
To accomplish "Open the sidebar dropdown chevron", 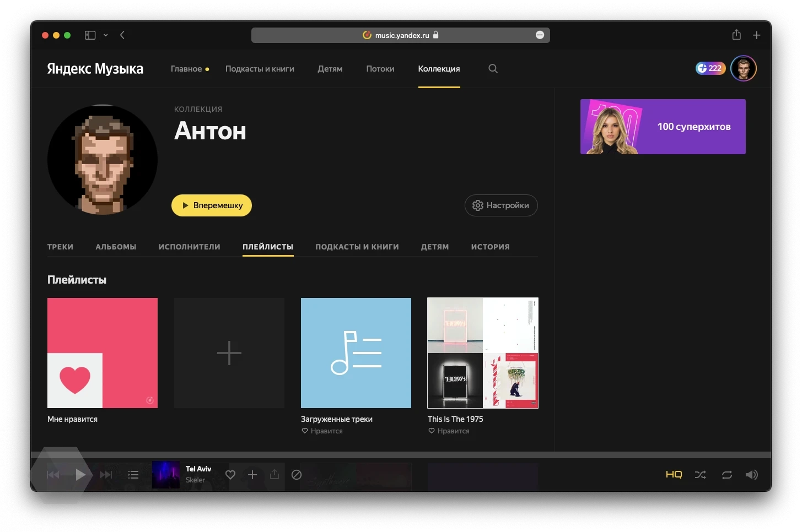I will point(106,35).
